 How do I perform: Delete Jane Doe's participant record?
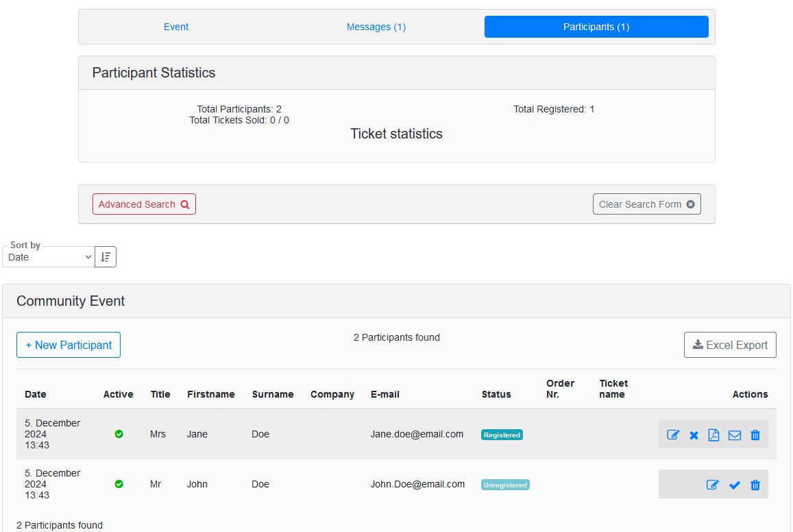pyautogui.click(x=755, y=435)
